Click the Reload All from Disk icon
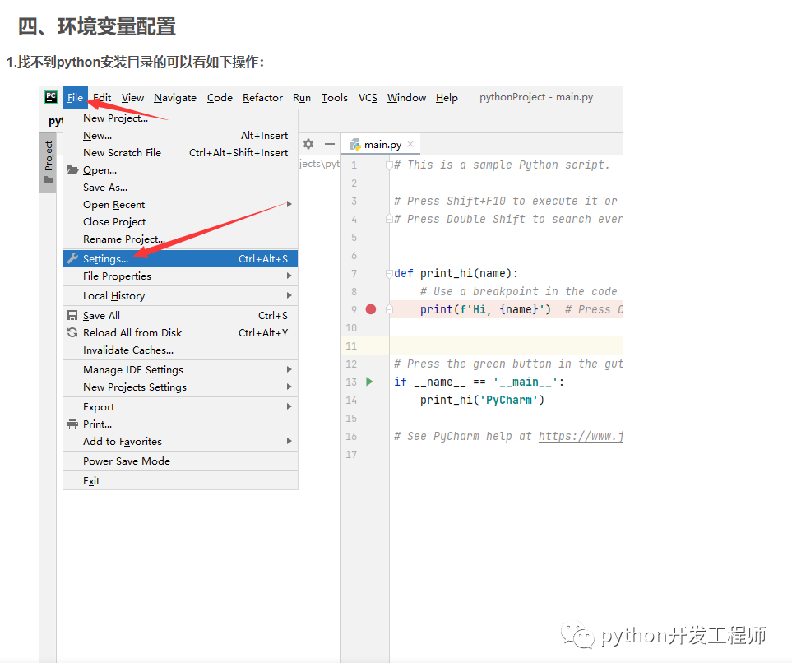This screenshot has width=792, height=672. click(72, 333)
